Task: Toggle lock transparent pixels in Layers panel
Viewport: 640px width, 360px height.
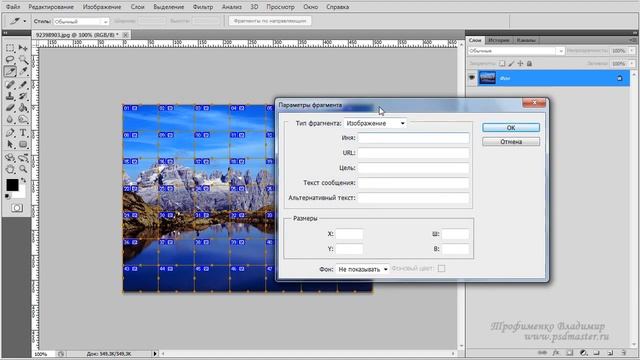Action: [x=502, y=64]
